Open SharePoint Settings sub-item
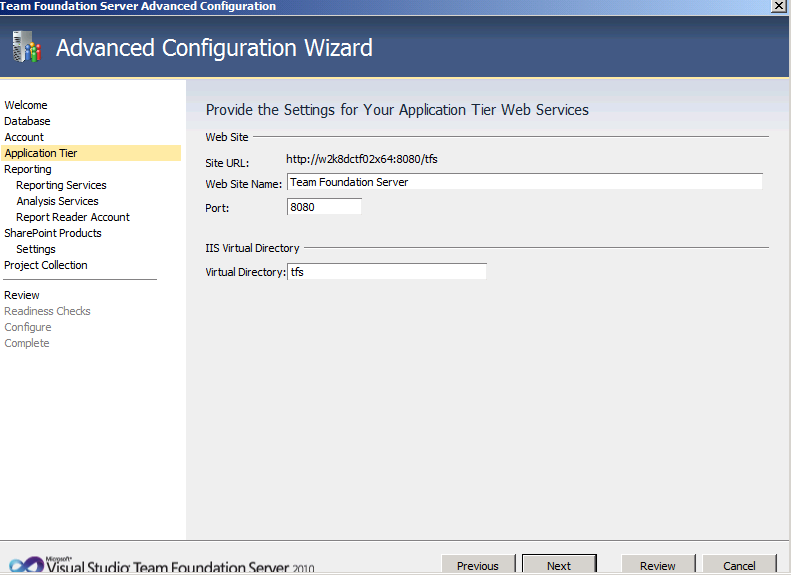 pyautogui.click(x=36, y=249)
